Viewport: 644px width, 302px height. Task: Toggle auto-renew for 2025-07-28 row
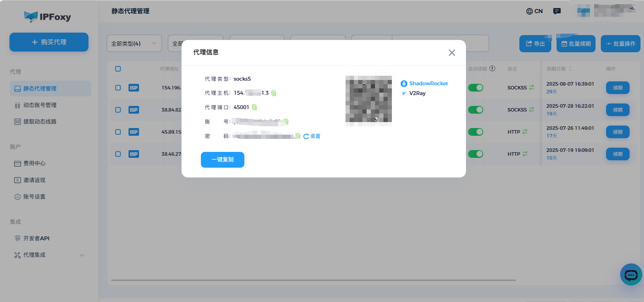tap(475, 110)
